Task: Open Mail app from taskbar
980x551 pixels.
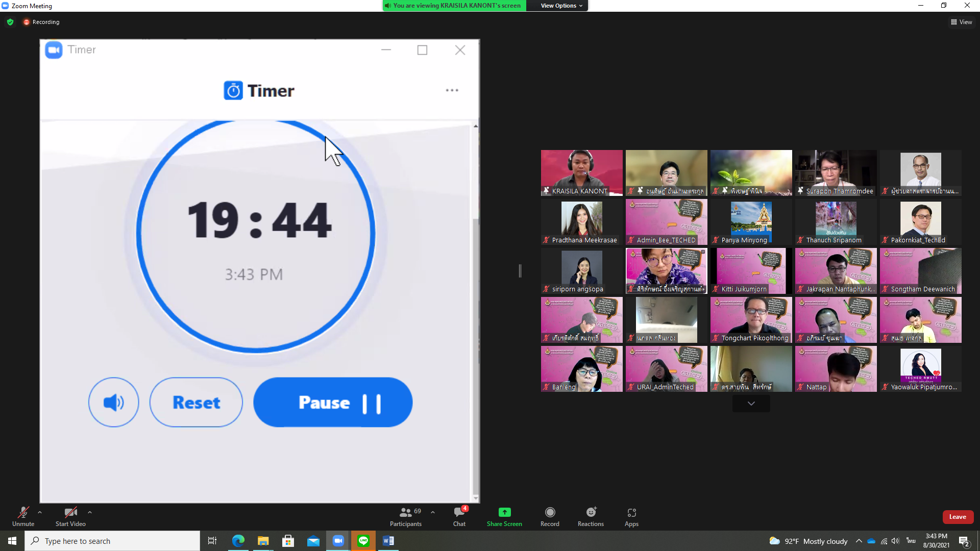Action: [x=313, y=541]
